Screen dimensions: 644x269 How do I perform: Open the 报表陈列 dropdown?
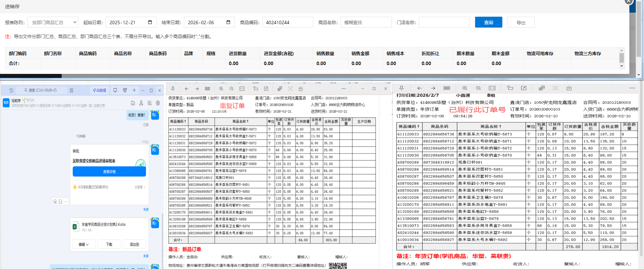[x=53, y=22]
